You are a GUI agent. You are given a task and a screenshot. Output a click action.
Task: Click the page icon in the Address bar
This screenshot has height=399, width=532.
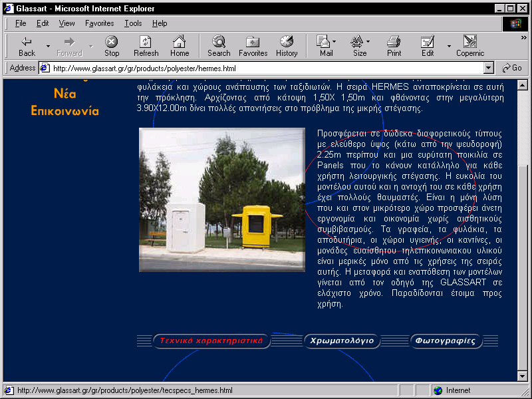(45, 68)
